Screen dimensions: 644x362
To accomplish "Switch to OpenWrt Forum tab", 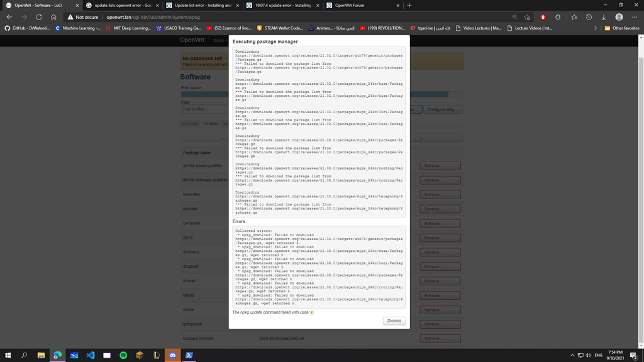I will click(x=363, y=5).
